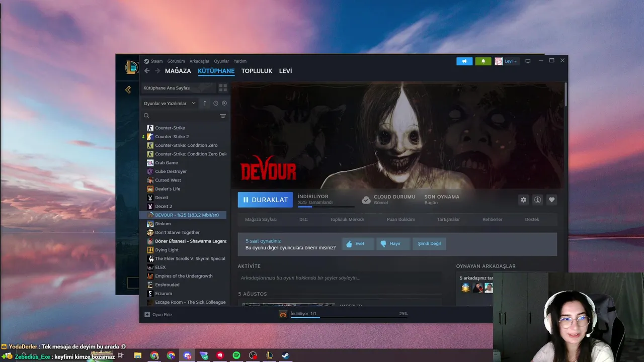Pause download with DURAKLAT button
This screenshot has height=362, width=644.
pos(265,200)
